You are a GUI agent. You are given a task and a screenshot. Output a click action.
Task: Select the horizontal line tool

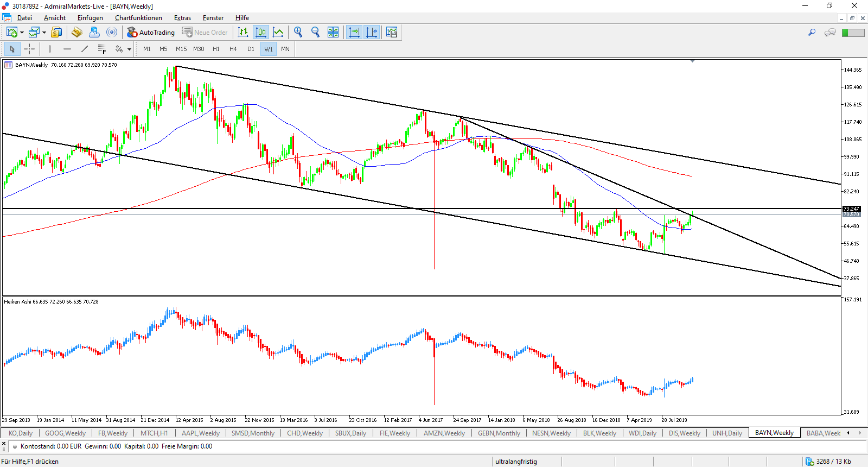click(67, 49)
